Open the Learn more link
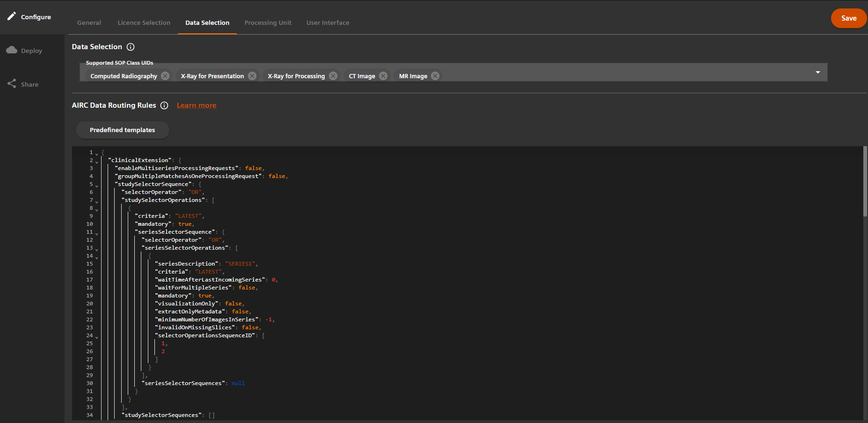The height and width of the screenshot is (423, 868). 196,105
